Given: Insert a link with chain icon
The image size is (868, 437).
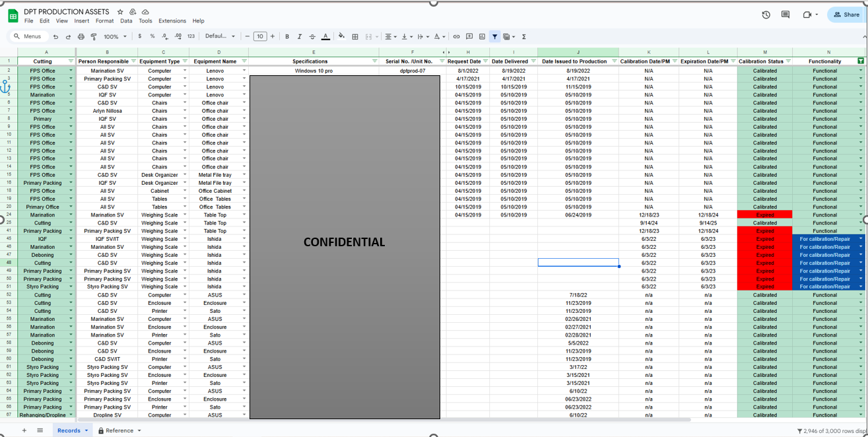Looking at the screenshot, I should [456, 37].
